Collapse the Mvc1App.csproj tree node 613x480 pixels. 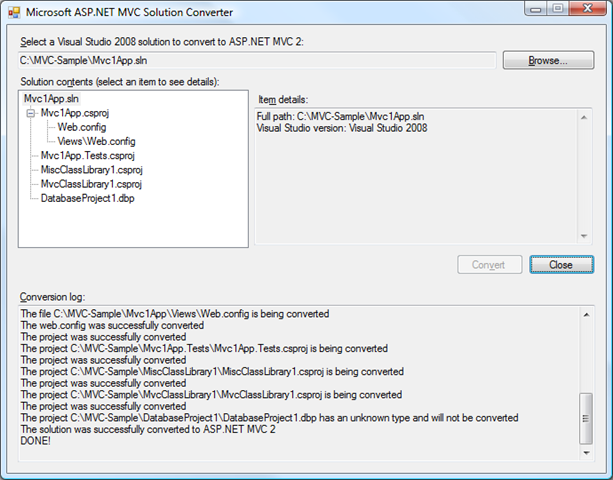click(x=30, y=113)
